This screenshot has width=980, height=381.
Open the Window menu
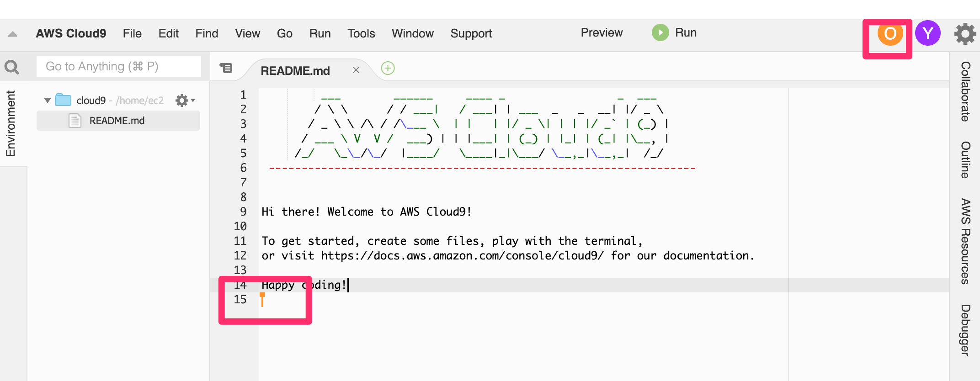412,33
